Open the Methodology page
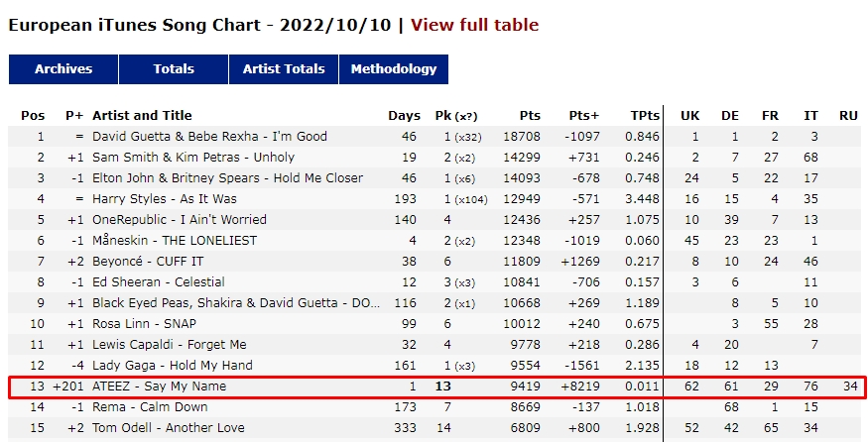 click(394, 69)
